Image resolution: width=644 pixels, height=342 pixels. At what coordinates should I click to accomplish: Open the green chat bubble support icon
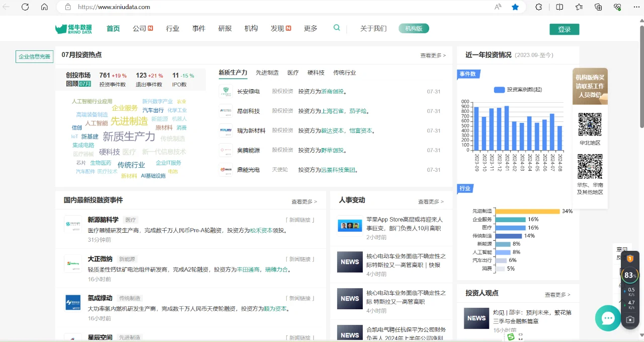pyautogui.click(x=608, y=318)
